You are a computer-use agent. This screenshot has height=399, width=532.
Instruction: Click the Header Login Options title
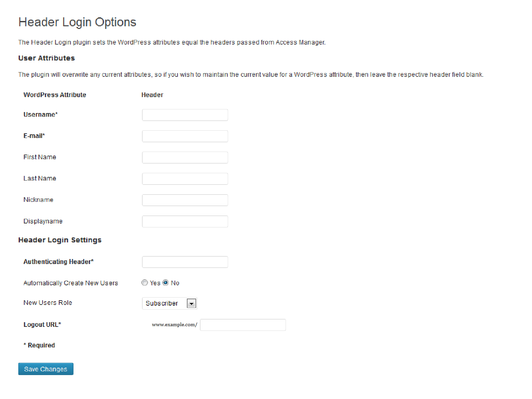[77, 22]
